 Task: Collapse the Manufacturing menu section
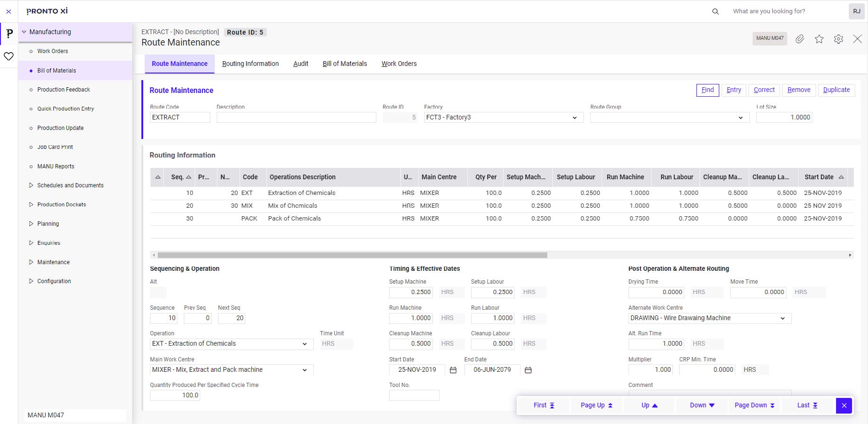point(24,32)
